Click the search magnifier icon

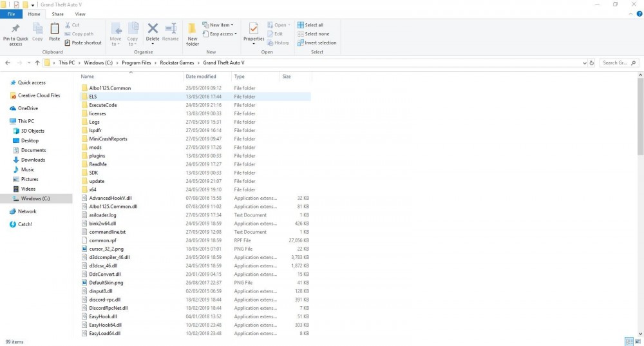(x=633, y=63)
